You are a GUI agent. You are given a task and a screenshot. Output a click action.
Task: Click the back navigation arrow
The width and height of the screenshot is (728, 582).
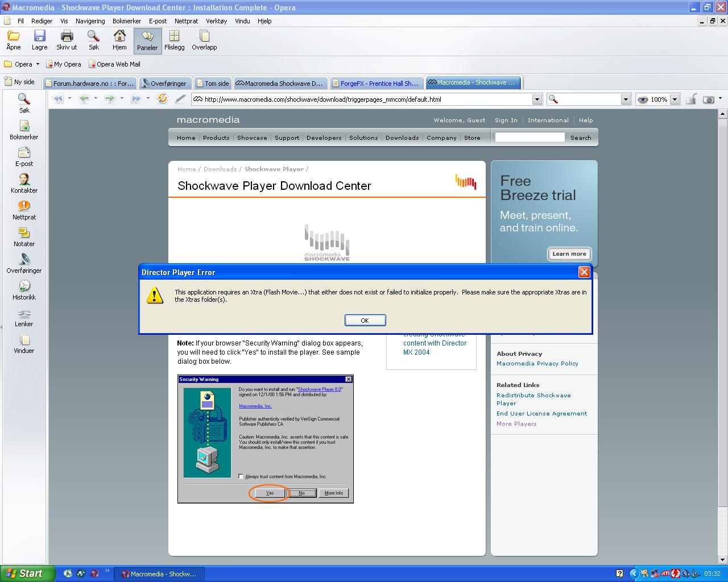(x=84, y=99)
